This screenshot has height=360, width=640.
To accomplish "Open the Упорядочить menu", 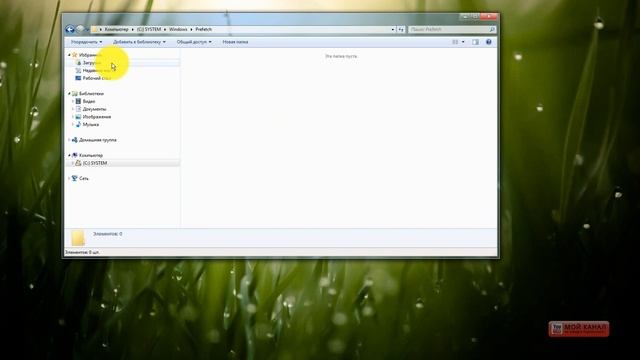I will [x=87, y=42].
